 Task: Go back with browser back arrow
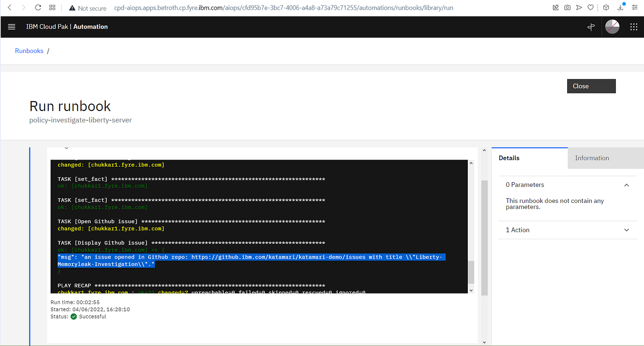coord(10,8)
